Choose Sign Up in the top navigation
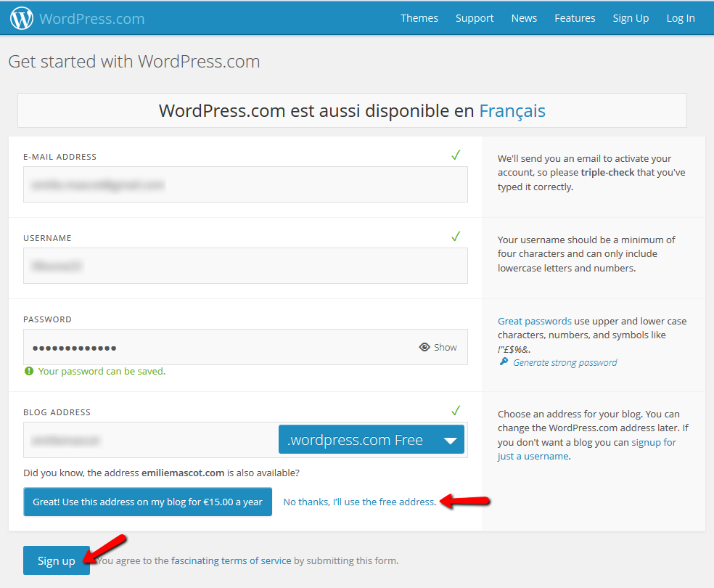 point(631,18)
